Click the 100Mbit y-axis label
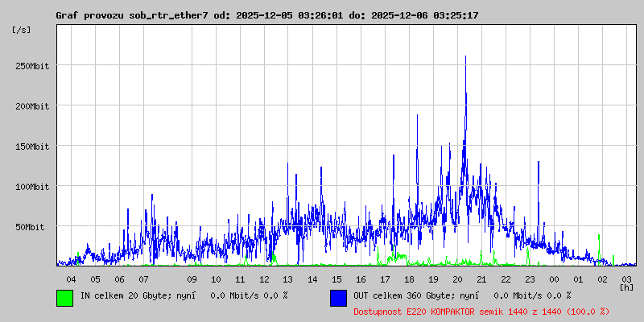This screenshot has height=322, width=644. pyautogui.click(x=32, y=187)
